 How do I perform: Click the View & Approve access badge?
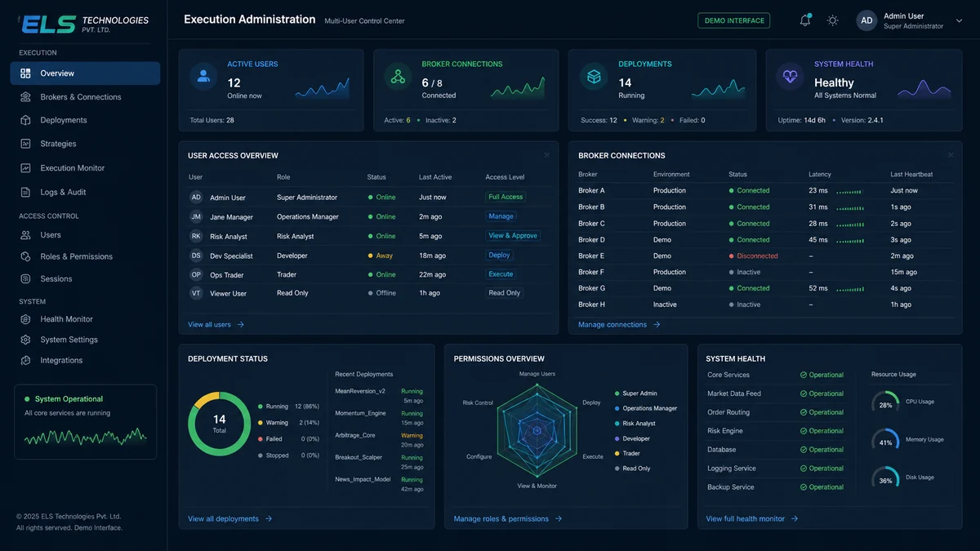[x=513, y=236]
